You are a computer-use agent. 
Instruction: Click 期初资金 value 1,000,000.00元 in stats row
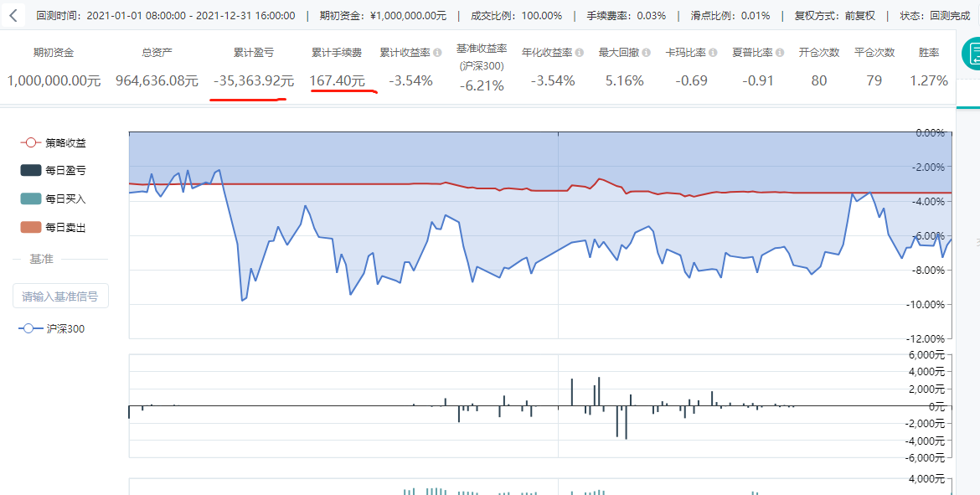click(54, 80)
